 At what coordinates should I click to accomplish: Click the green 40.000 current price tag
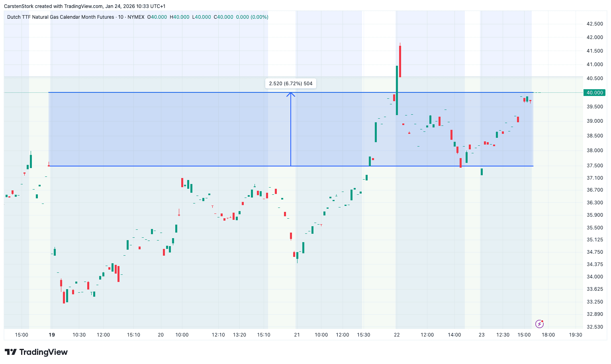pyautogui.click(x=595, y=93)
